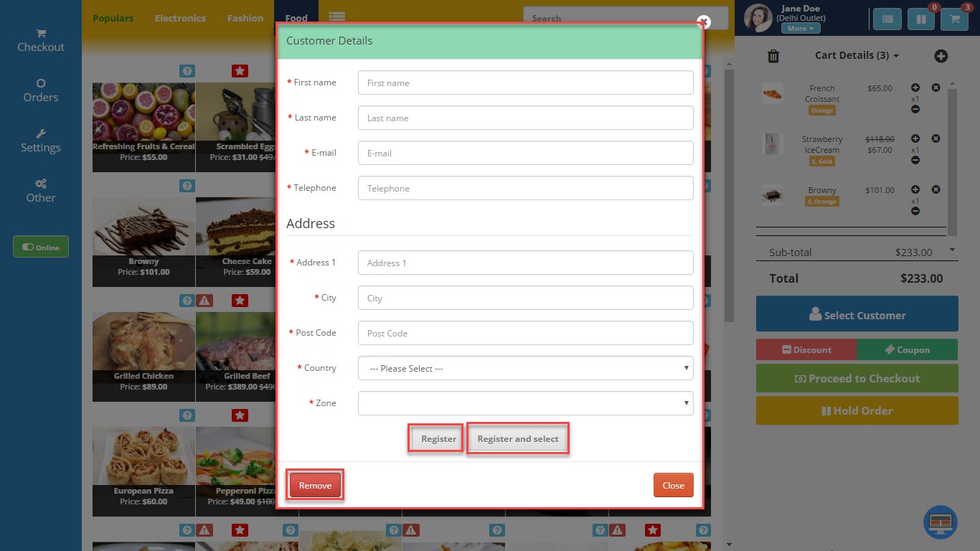
Task: Click the pause icon in the top header
Action: point(920,19)
